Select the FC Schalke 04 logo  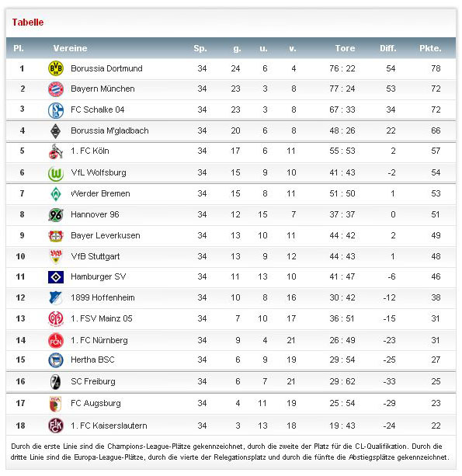tap(56, 110)
